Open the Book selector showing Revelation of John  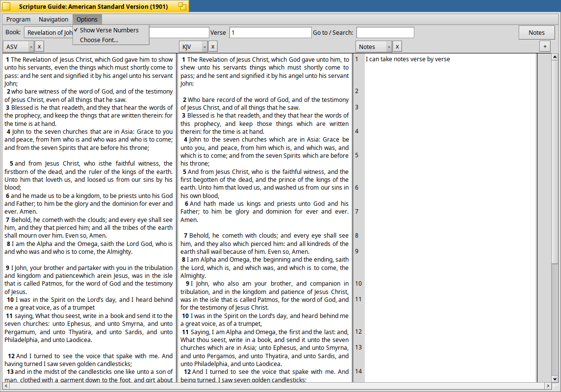[49, 32]
